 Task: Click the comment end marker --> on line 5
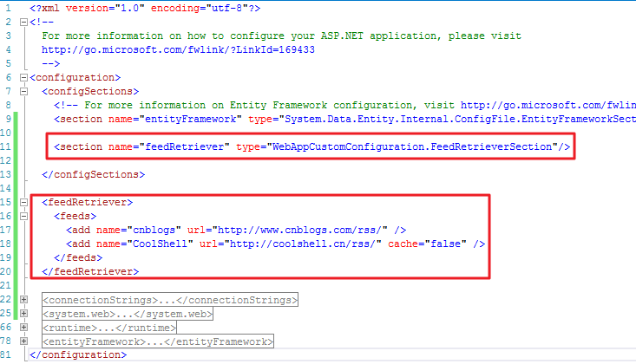point(50,63)
